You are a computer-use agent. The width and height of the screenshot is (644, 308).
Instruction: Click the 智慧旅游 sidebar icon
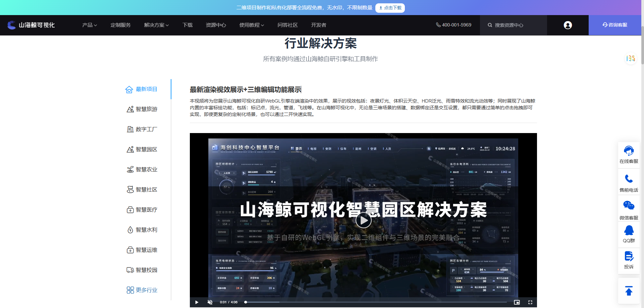(130, 109)
